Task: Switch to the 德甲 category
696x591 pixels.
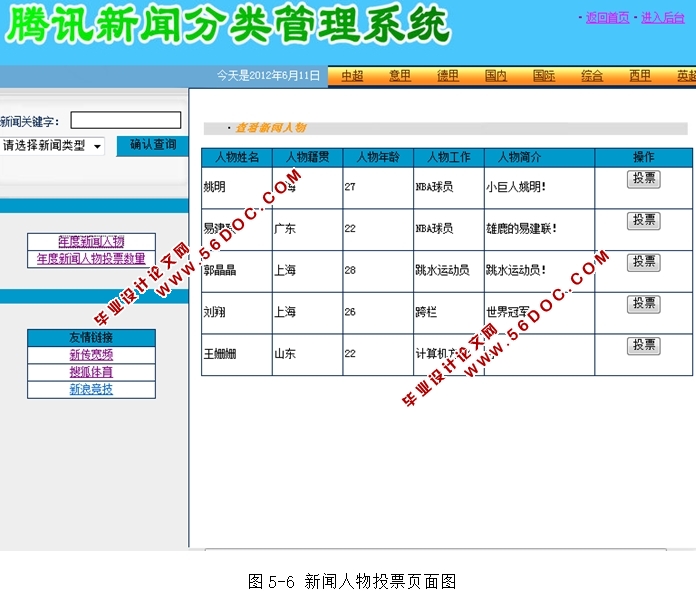Action: [x=448, y=76]
